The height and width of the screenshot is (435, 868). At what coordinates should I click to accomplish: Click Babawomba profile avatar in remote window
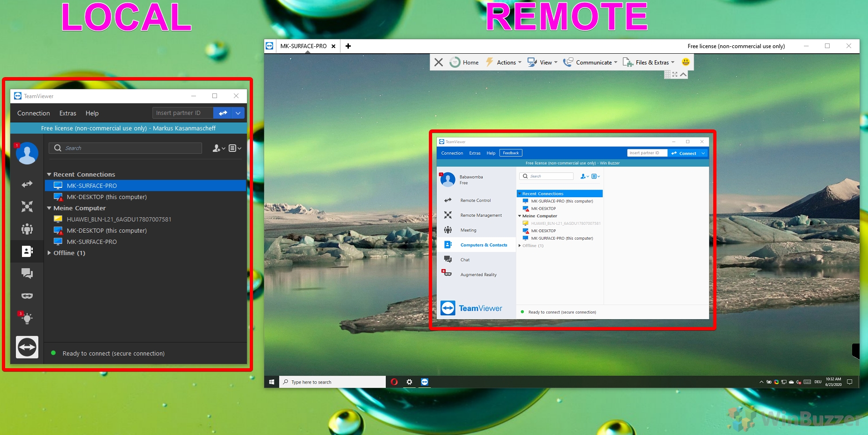(x=448, y=179)
